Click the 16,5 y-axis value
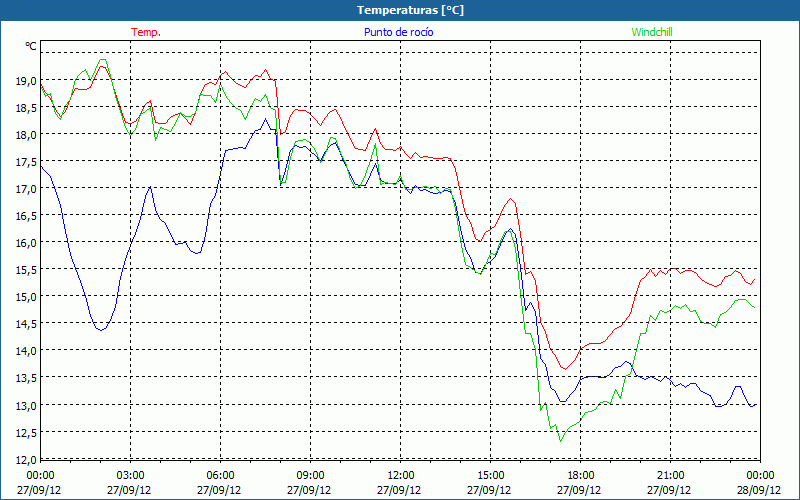This screenshot has width=800, height=500. tap(26, 215)
